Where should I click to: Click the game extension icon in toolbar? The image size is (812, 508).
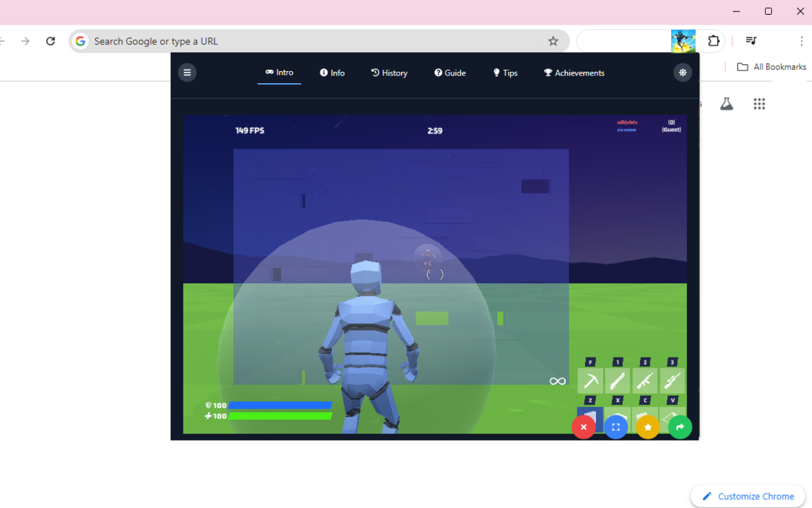[683, 41]
